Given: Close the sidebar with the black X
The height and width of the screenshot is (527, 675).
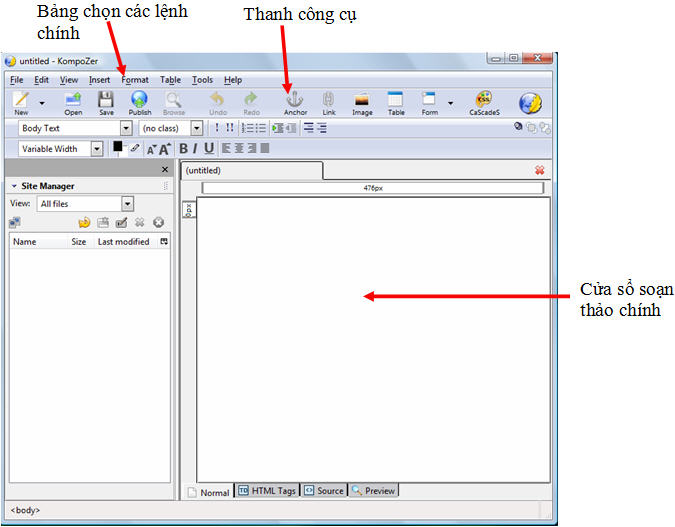Looking at the screenshot, I should pos(165,170).
